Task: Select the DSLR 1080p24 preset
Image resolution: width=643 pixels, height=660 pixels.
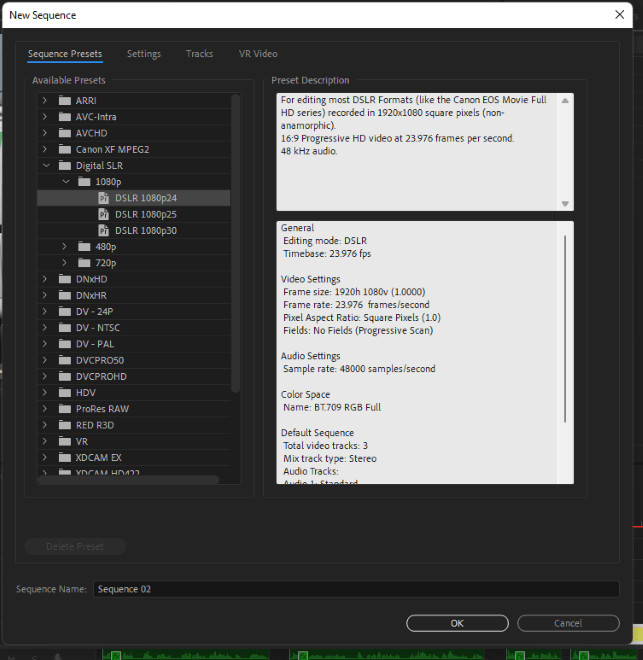Action: click(x=134, y=198)
